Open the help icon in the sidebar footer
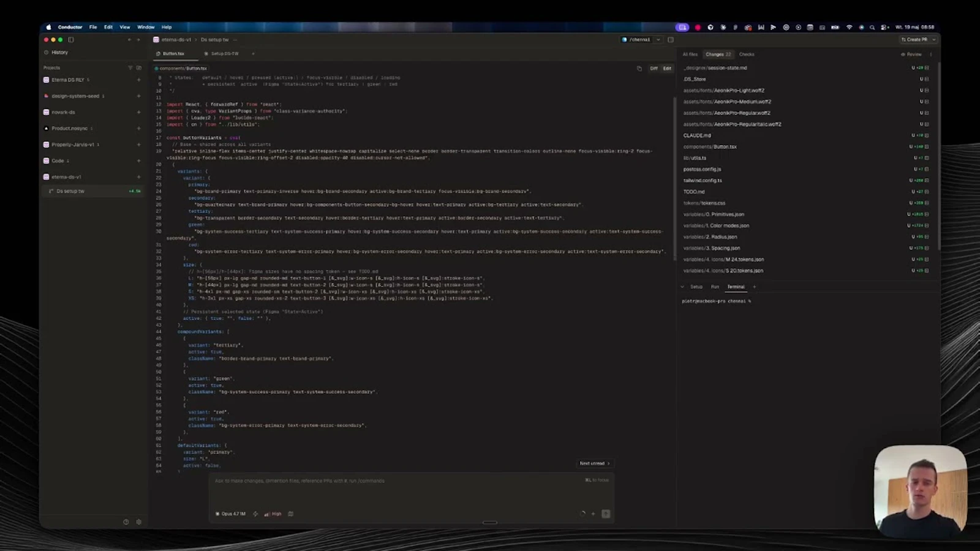This screenshot has height=551, width=980. click(x=126, y=522)
